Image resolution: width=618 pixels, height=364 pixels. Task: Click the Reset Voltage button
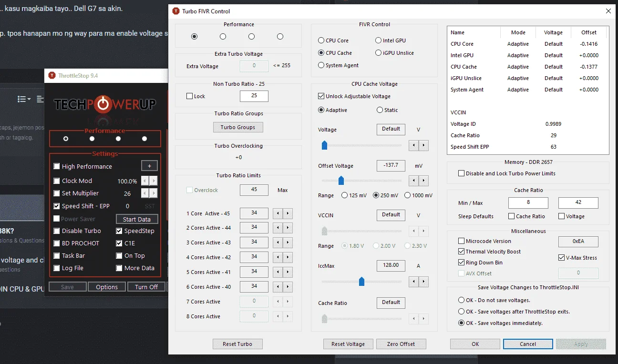(348, 344)
